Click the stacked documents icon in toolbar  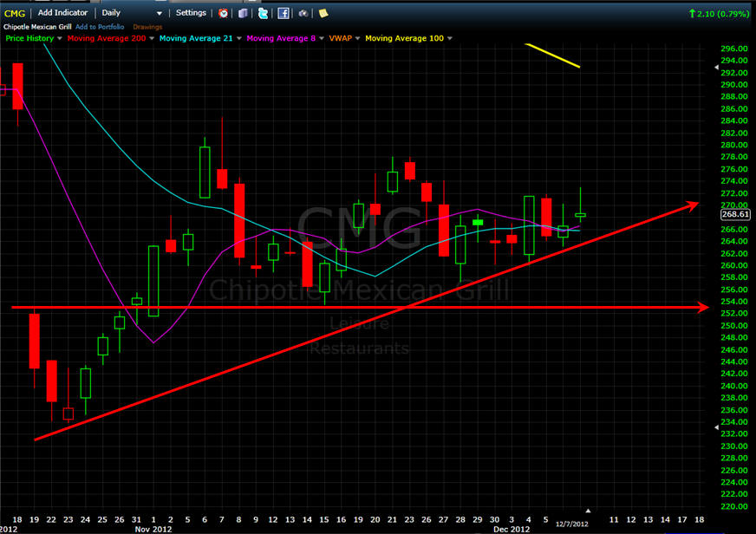[243, 13]
